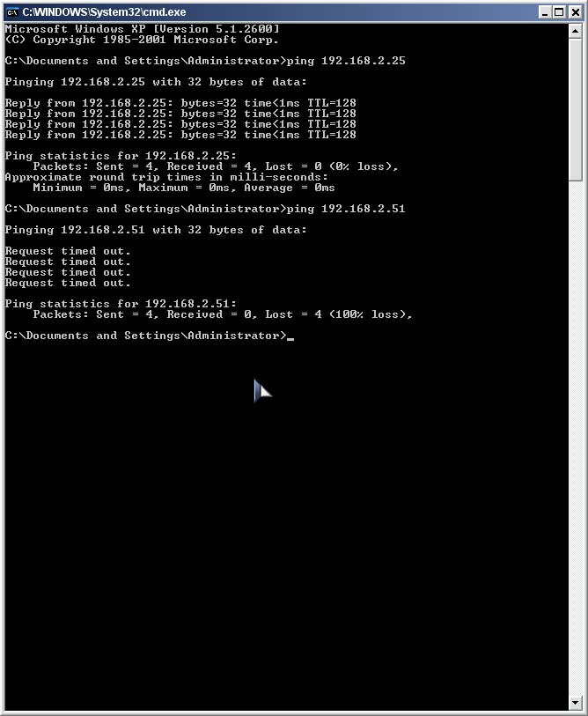The height and width of the screenshot is (716, 588).
Task: Click 'Approximate round trip times in milli-seconds' line
Action: 166,177
